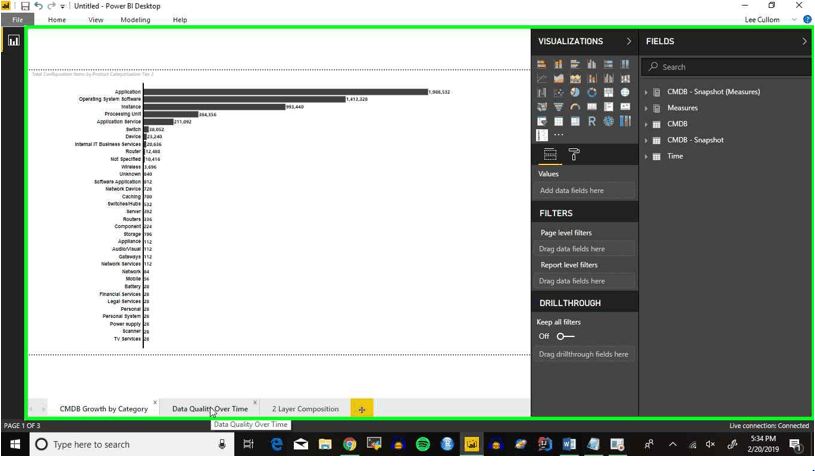The width and height of the screenshot is (815, 471).
Task: Open the blue Help question mark icon
Action: point(807,20)
